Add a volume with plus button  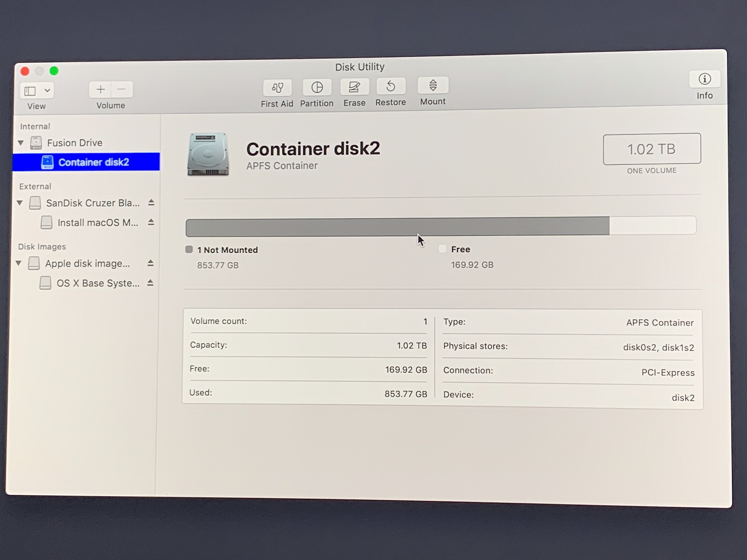coord(100,89)
